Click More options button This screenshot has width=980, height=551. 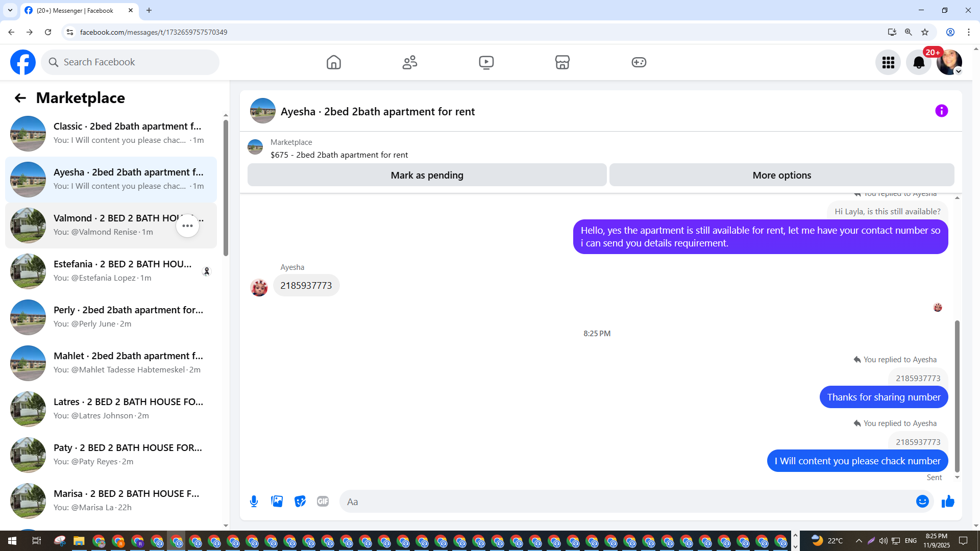782,175
